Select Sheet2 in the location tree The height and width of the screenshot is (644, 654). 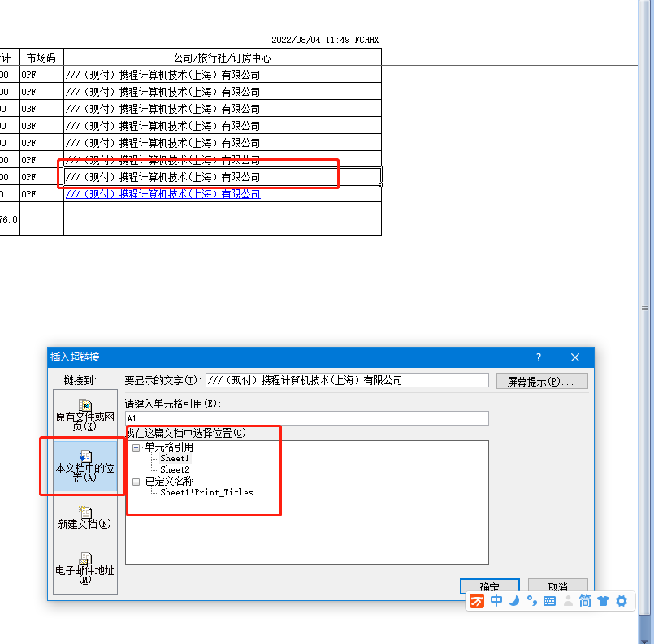point(175,469)
